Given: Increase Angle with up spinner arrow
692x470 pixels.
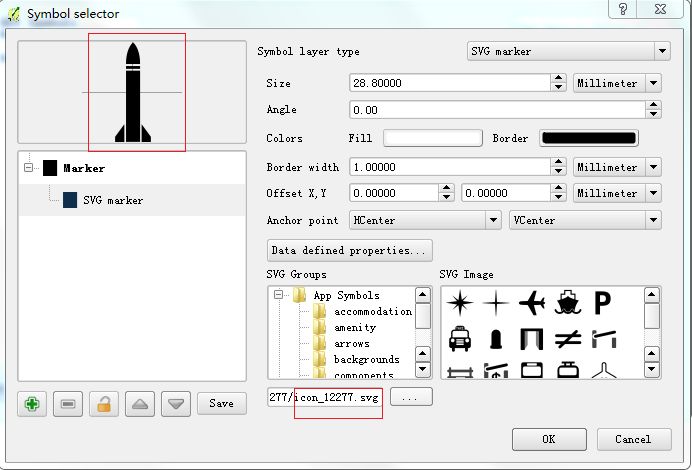Looking at the screenshot, I should pyautogui.click(x=653, y=105).
